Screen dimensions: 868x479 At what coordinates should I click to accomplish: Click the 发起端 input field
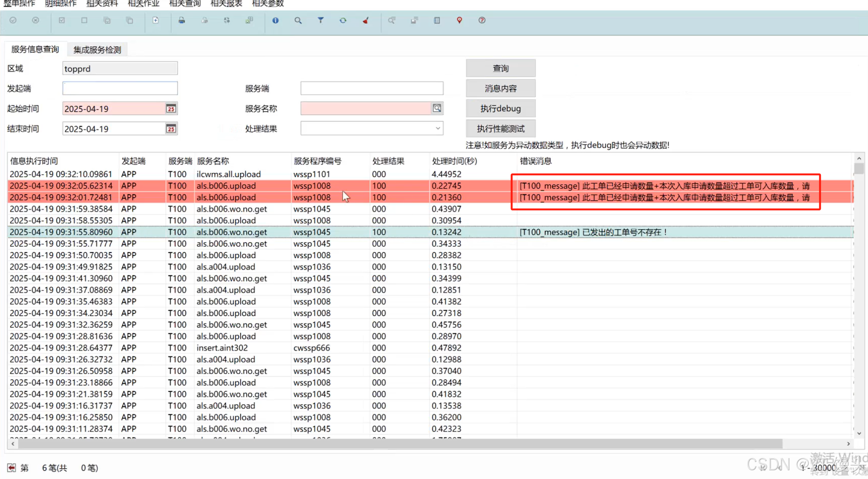pyautogui.click(x=120, y=88)
